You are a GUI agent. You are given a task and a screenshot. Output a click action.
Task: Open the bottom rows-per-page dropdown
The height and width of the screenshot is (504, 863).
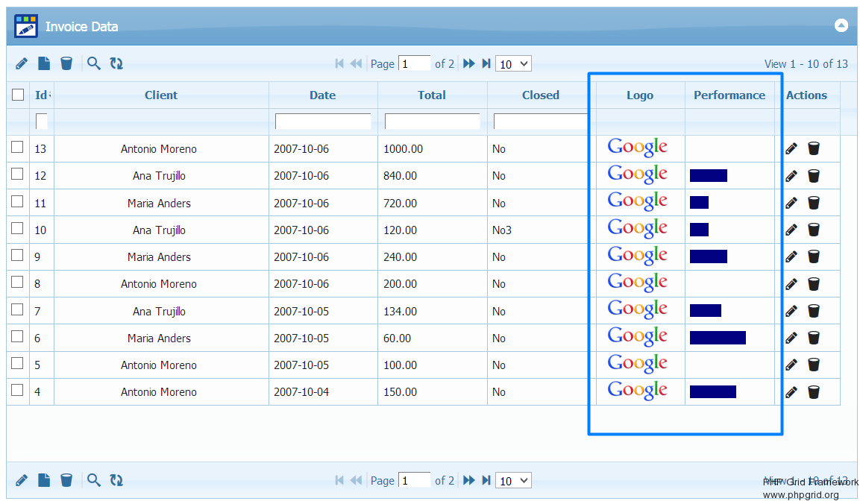(513, 481)
